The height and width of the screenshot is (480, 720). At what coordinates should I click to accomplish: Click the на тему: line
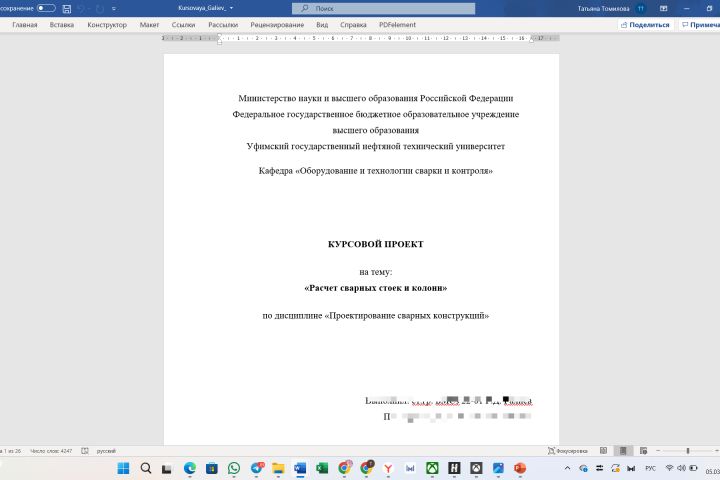coord(376,272)
